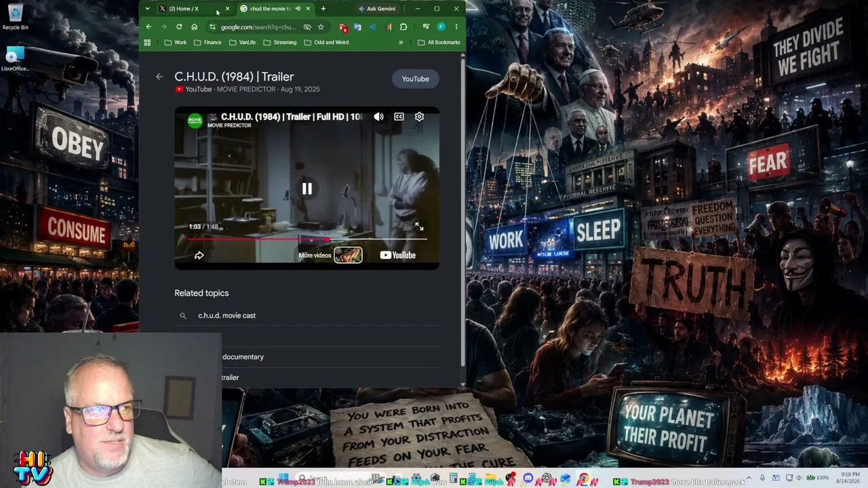View site information for google.com
Screen dimensions: 868x488
click(x=212, y=27)
